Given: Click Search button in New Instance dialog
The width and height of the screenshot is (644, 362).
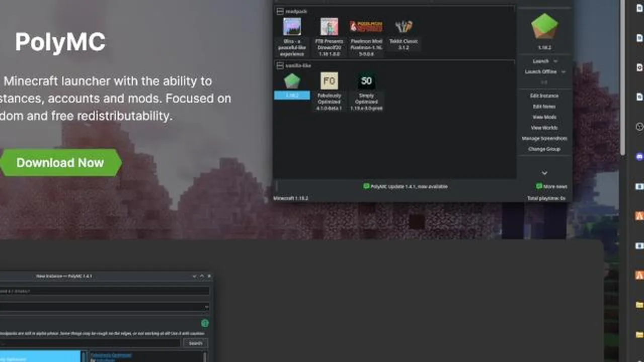Looking at the screenshot, I should point(196,343).
